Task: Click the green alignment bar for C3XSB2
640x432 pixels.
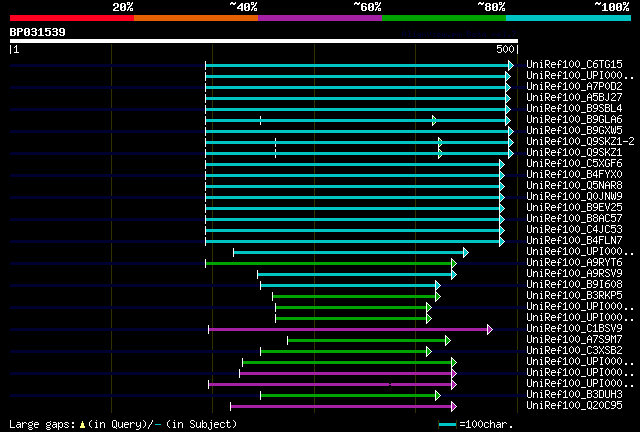Action: 344,352
